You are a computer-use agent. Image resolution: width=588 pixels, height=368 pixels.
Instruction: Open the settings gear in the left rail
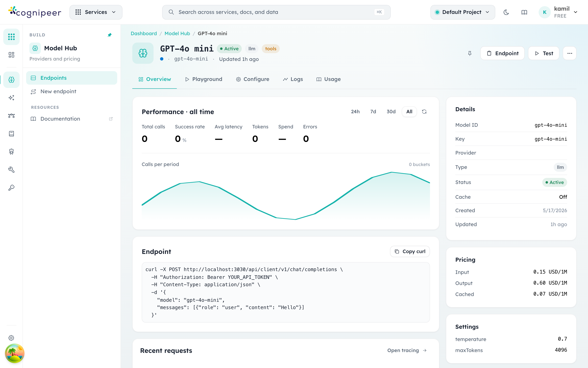[11, 338]
